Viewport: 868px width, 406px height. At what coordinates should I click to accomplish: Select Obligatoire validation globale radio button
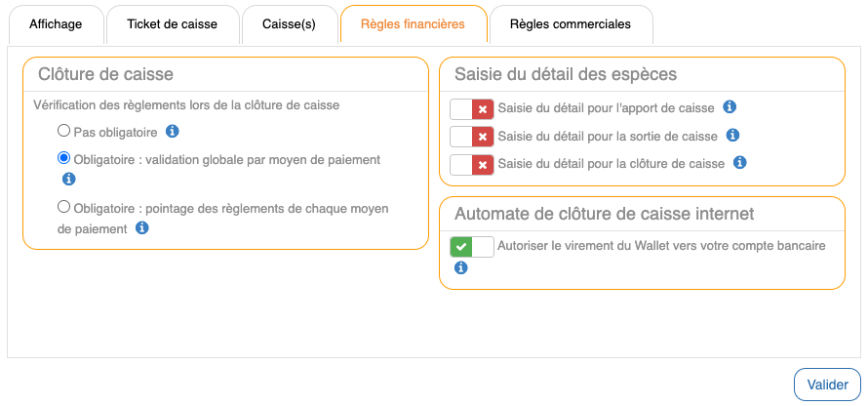tap(64, 158)
